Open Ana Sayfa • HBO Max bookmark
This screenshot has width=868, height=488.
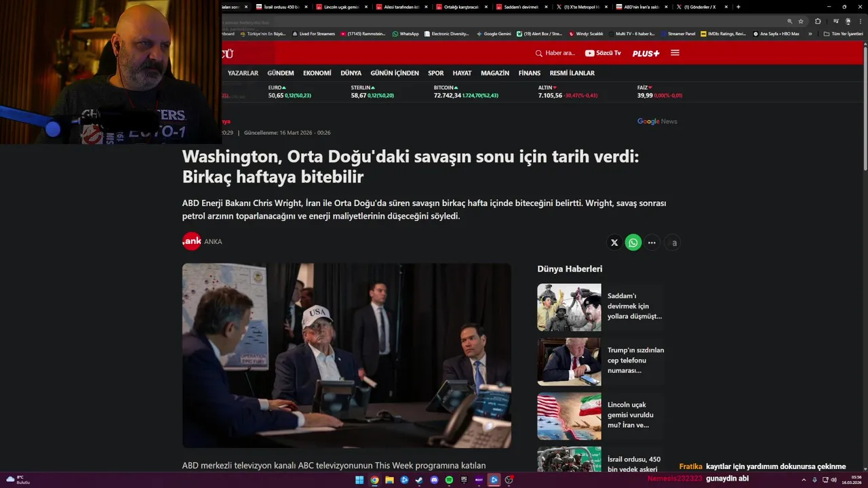pyautogui.click(x=776, y=34)
